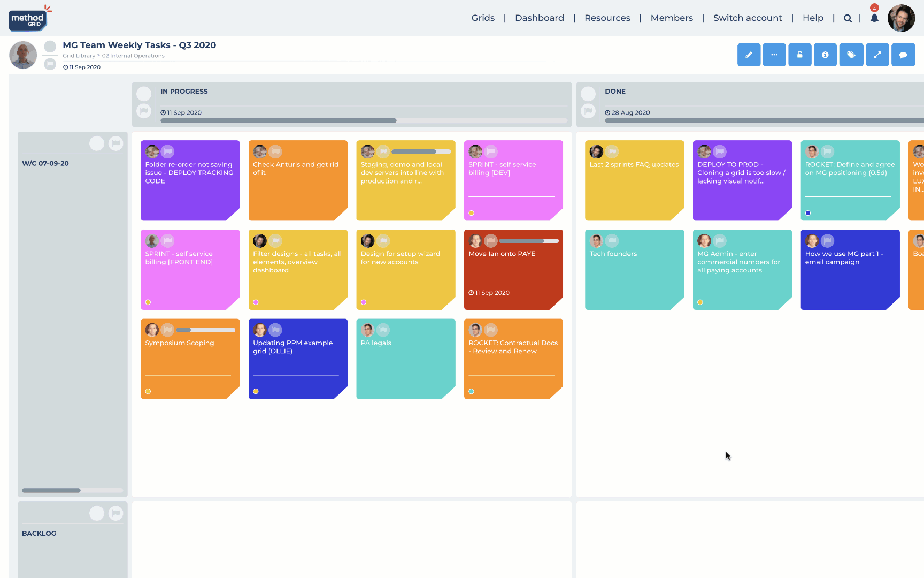The height and width of the screenshot is (578, 924).
Task: Click the Help link in the navigation
Action: [813, 18]
